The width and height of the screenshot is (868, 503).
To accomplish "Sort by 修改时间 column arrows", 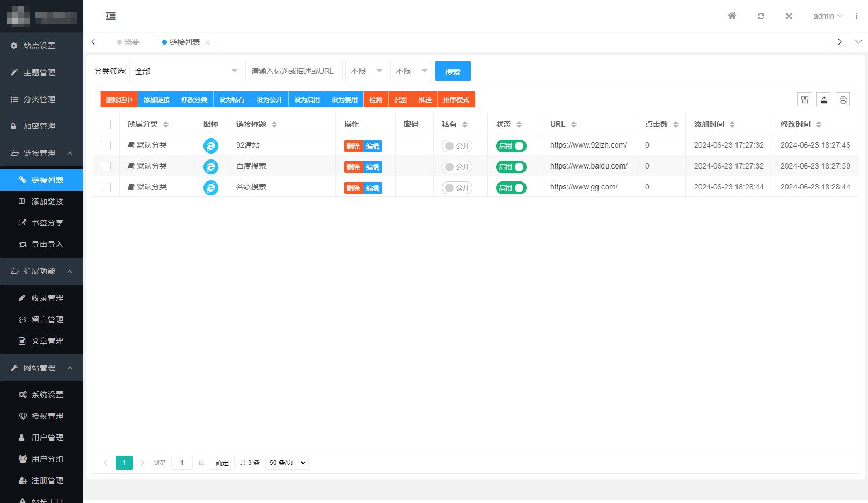I will (x=819, y=125).
